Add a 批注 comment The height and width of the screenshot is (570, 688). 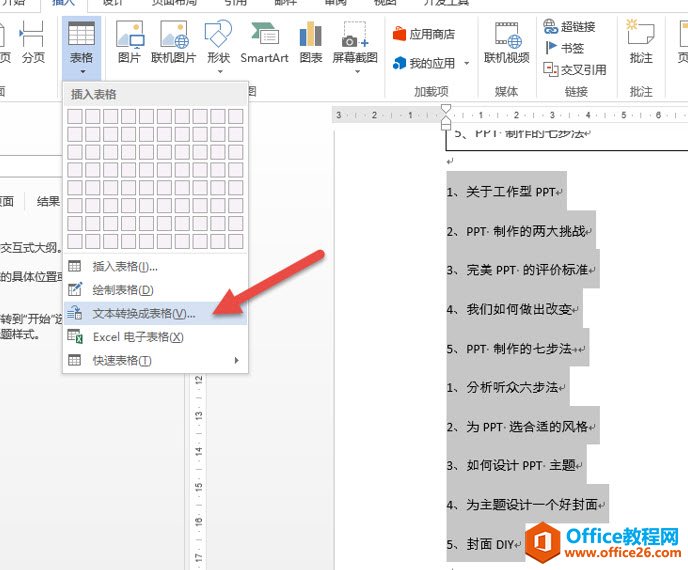[641, 42]
